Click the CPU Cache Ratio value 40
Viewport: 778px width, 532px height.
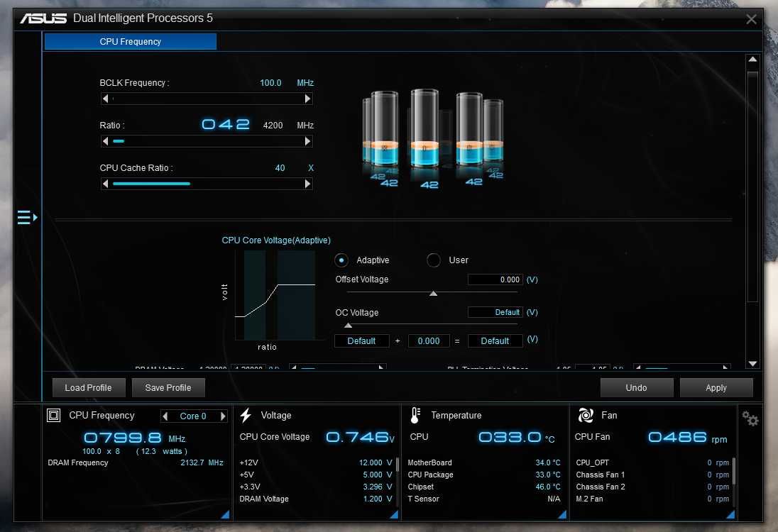(280, 168)
